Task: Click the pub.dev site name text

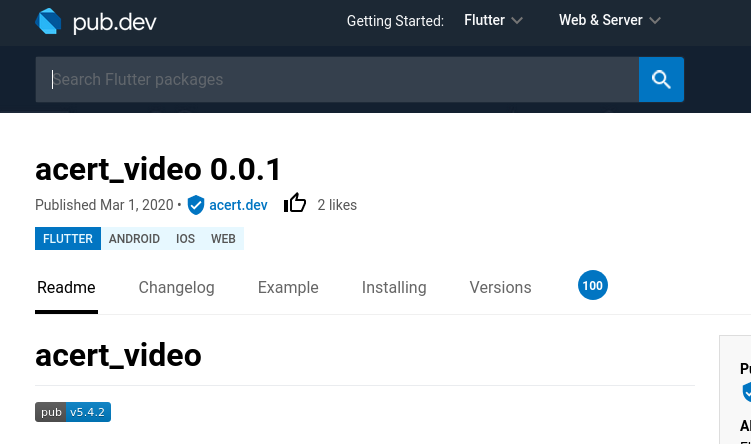Action: click(114, 22)
